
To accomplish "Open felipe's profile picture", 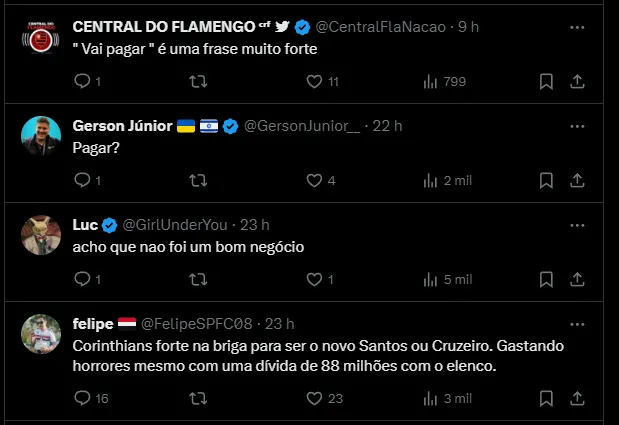I will (x=41, y=335).
